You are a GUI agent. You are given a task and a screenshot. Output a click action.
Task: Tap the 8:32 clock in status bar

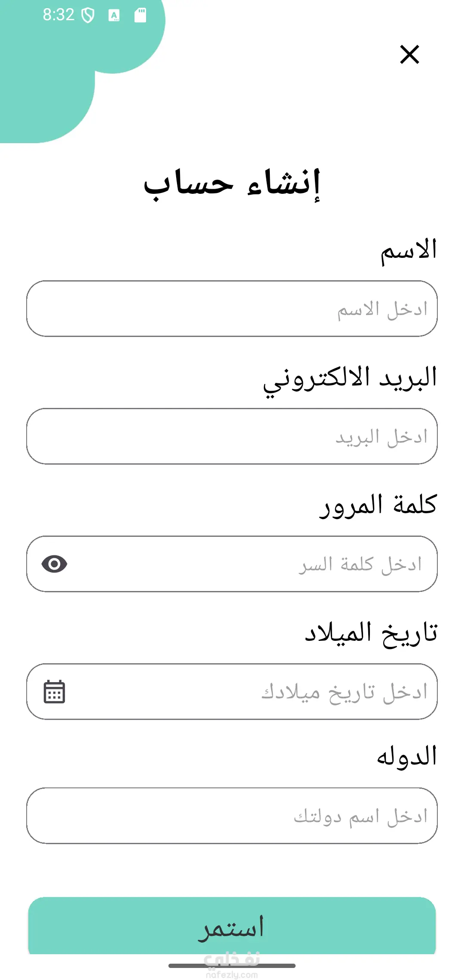click(58, 15)
